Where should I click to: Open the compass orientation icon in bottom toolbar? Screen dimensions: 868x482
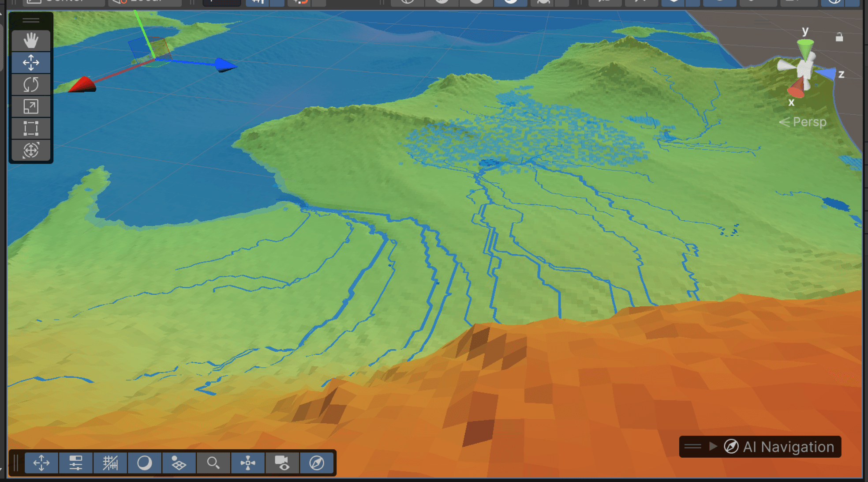tap(317, 463)
